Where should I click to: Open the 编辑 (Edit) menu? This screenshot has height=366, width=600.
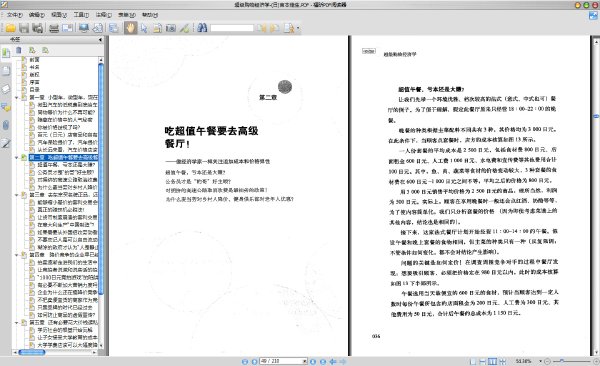coord(37,15)
